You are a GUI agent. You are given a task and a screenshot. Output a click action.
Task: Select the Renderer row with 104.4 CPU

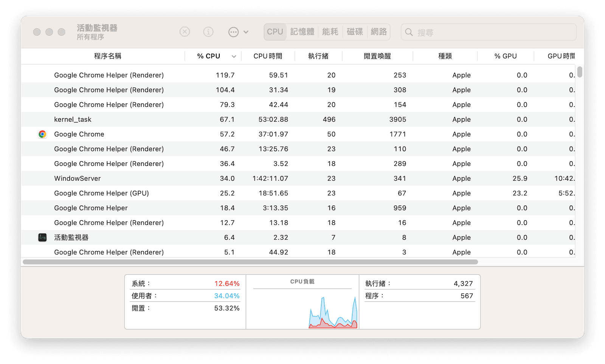(x=298, y=90)
